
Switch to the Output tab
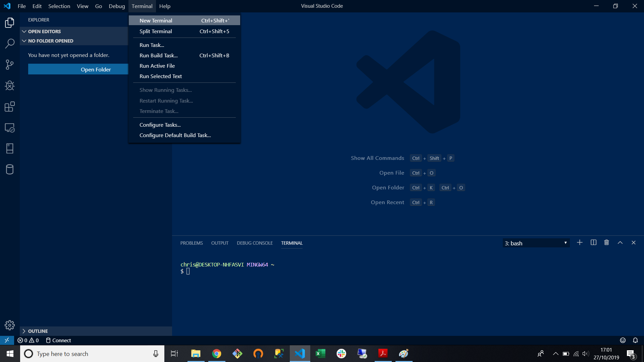pos(220,243)
